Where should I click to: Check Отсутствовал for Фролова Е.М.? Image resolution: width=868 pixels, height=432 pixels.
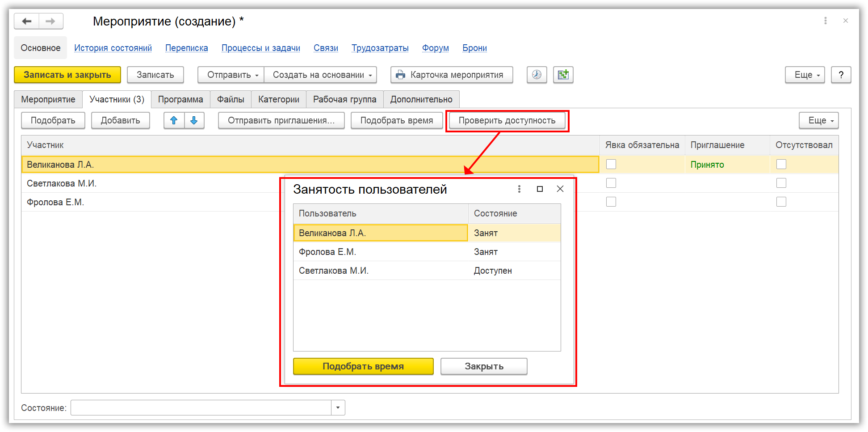(x=781, y=202)
